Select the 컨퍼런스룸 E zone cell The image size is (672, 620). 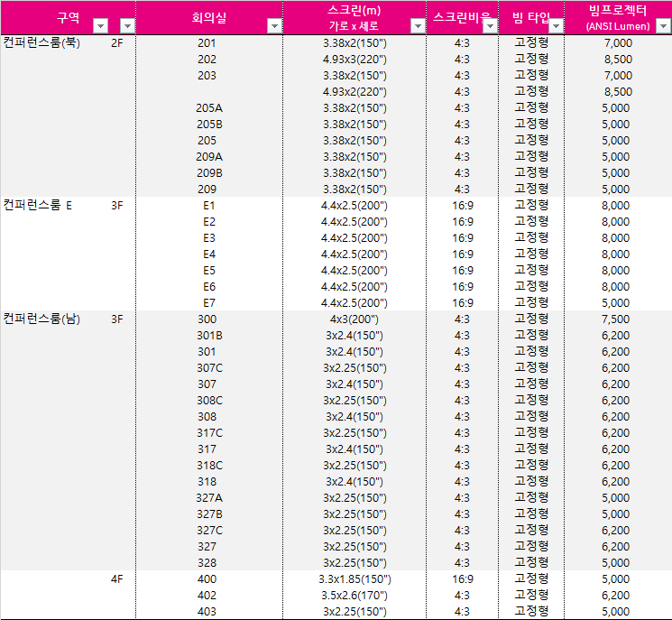pyautogui.click(x=38, y=206)
